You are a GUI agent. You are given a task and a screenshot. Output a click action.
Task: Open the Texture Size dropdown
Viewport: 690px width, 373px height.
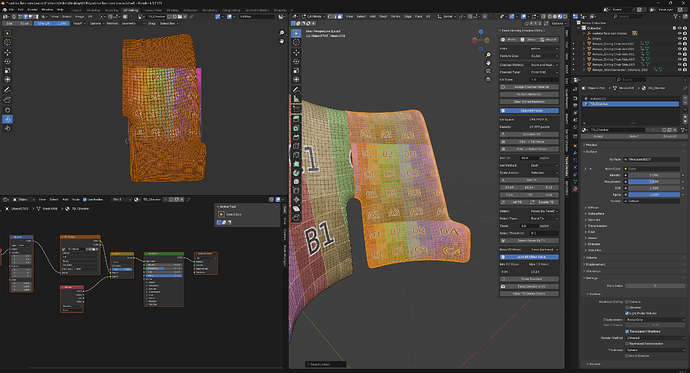544,56
